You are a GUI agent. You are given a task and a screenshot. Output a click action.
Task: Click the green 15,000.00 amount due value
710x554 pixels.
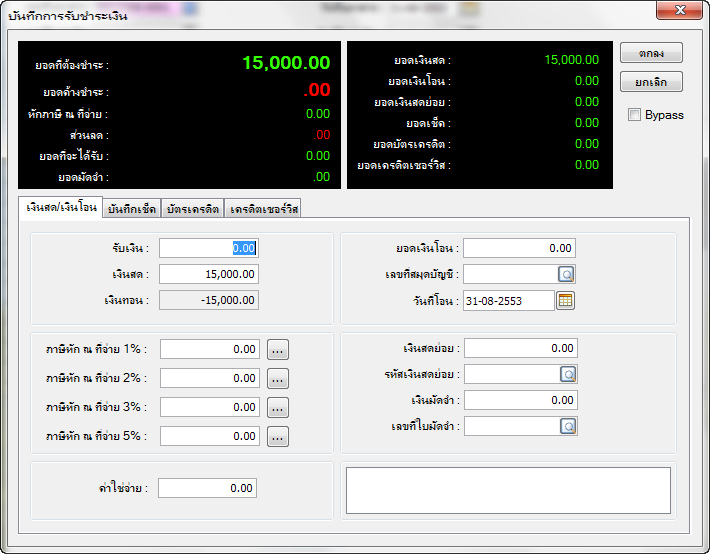tap(286, 63)
